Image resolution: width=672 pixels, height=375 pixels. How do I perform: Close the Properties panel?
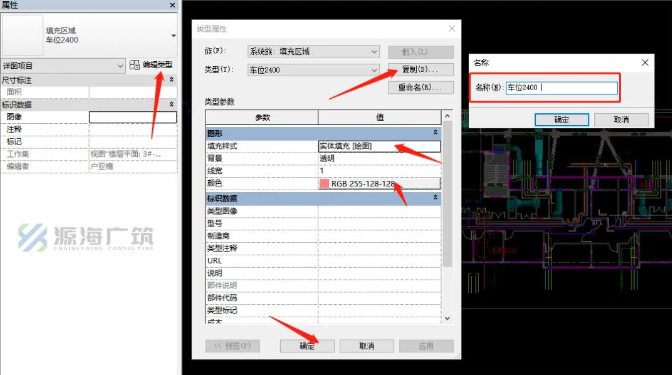coord(172,5)
